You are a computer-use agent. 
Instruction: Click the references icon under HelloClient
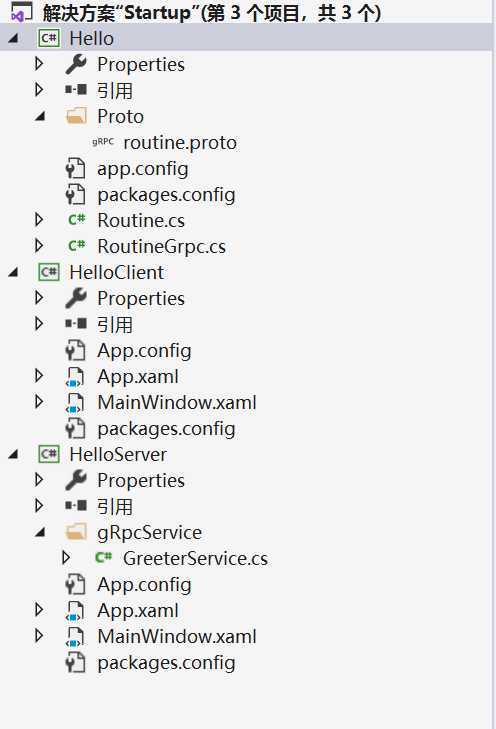[x=76, y=323]
